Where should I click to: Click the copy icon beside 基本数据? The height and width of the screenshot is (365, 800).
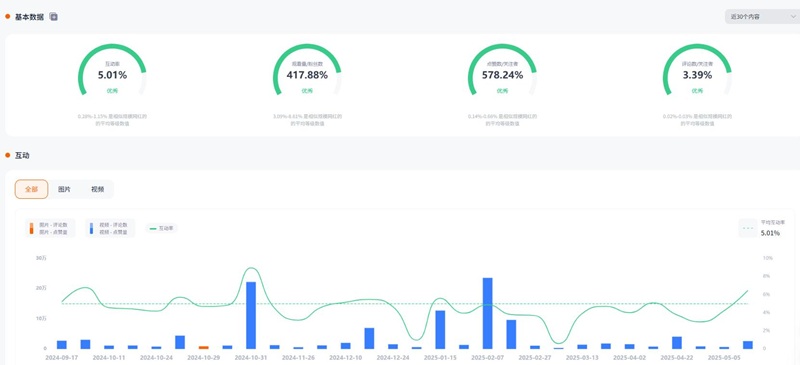click(54, 17)
